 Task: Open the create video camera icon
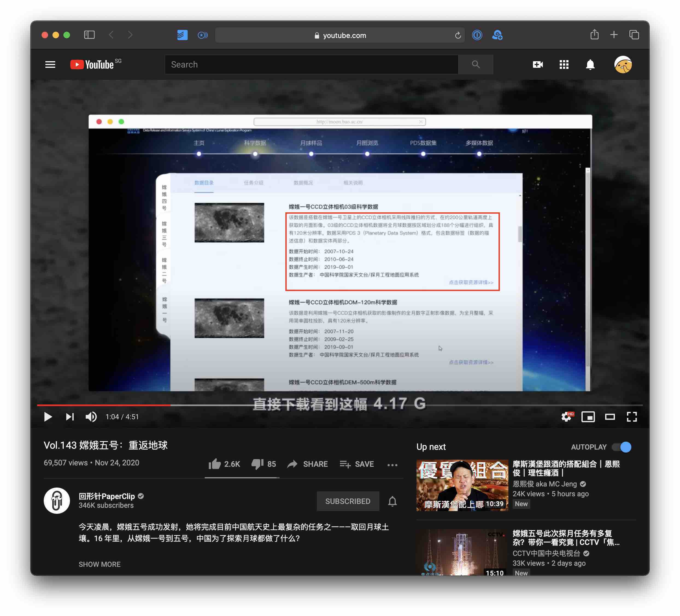click(538, 64)
